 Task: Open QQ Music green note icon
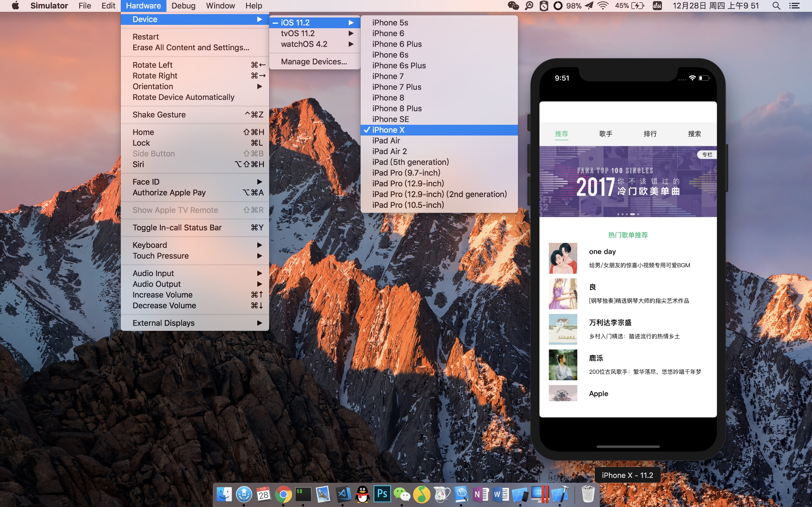pos(422,494)
